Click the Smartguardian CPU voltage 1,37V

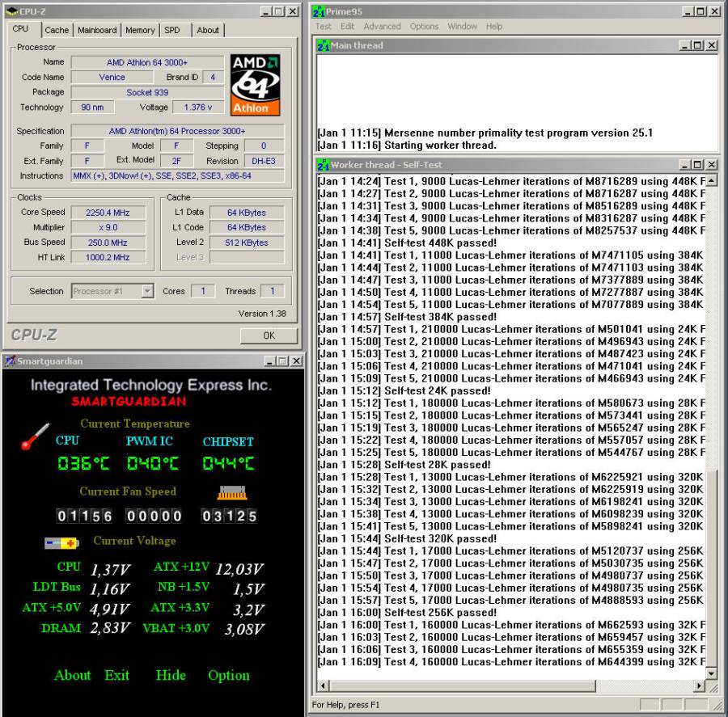(x=110, y=569)
